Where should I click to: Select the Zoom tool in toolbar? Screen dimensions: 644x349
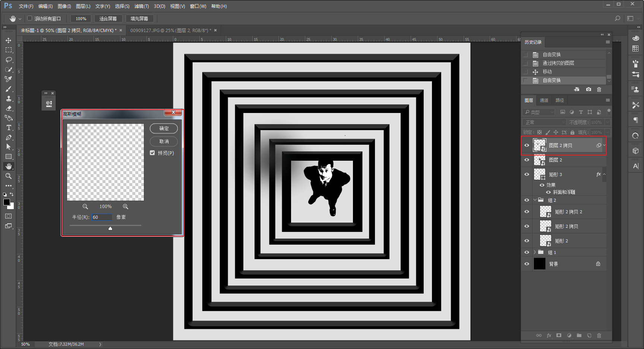coord(9,176)
